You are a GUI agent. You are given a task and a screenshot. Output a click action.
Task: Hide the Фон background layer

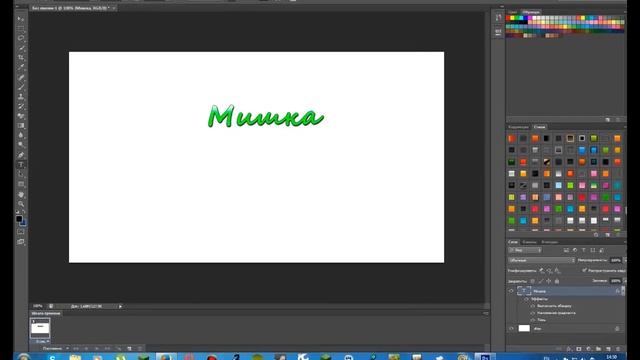tap(511, 329)
